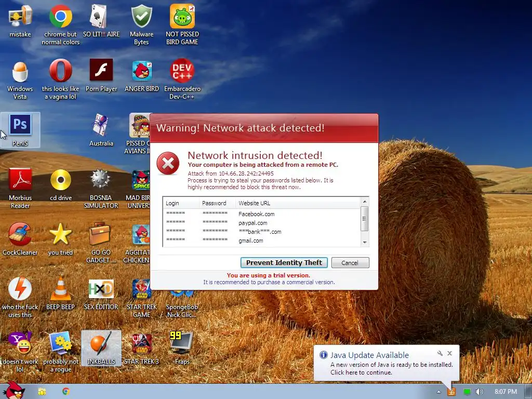Show hidden system tray icons arrow
Screen dimensions: 532x399
pos(438,392)
